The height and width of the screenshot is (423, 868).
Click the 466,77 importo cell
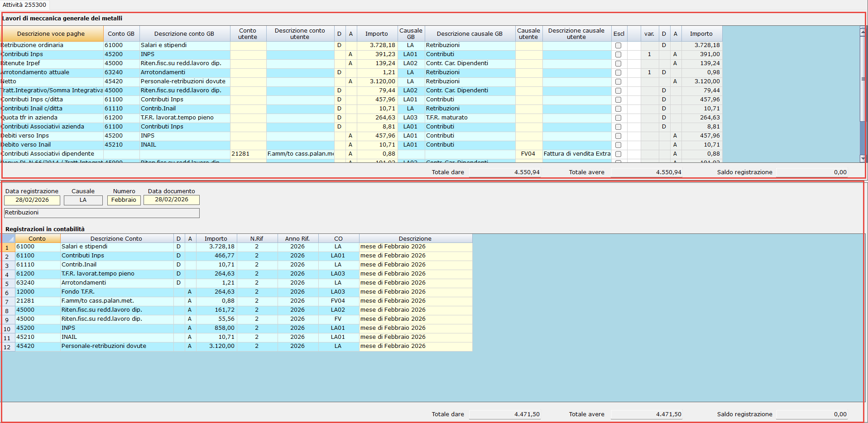coord(216,256)
